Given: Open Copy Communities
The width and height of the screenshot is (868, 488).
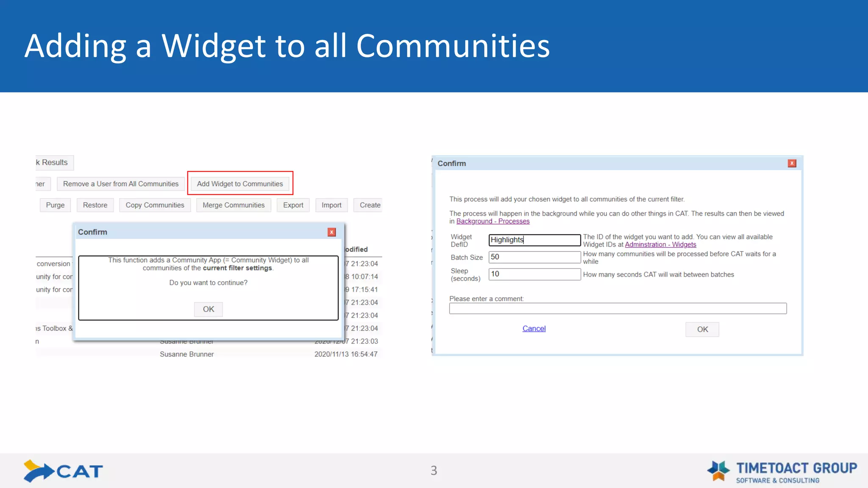Looking at the screenshot, I should 155,205.
